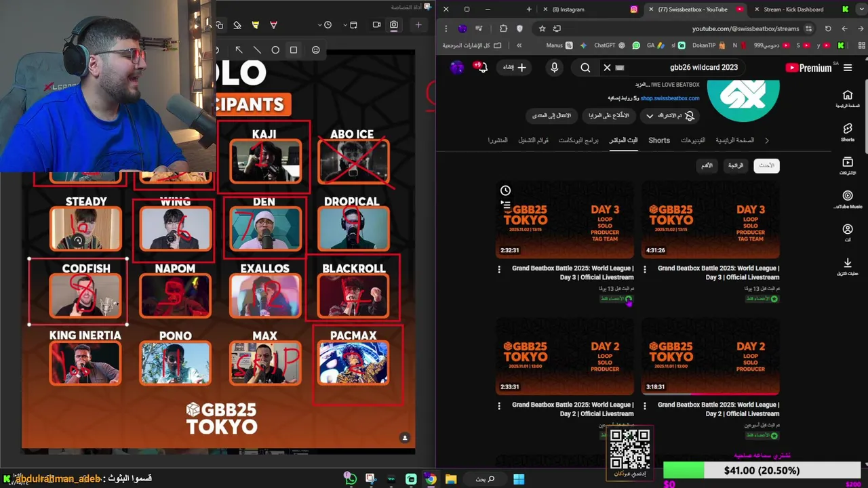868x488 pixels.
Task: Select the Popular sort chip
Action: coord(736,165)
